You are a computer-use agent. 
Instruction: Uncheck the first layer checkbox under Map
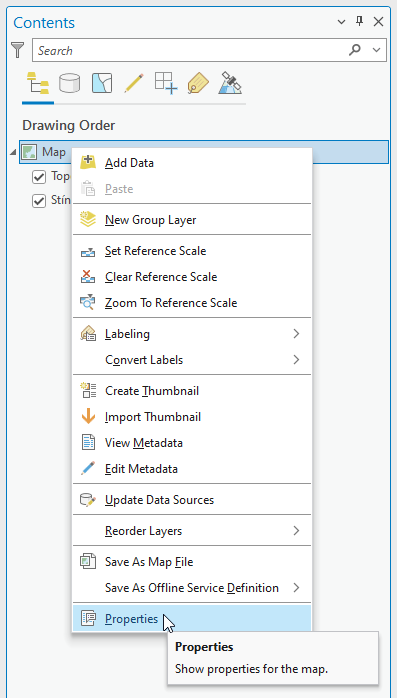tap(39, 177)
